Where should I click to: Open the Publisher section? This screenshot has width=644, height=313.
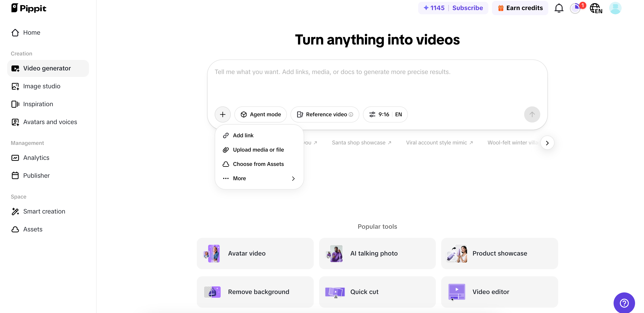[36, 176]
